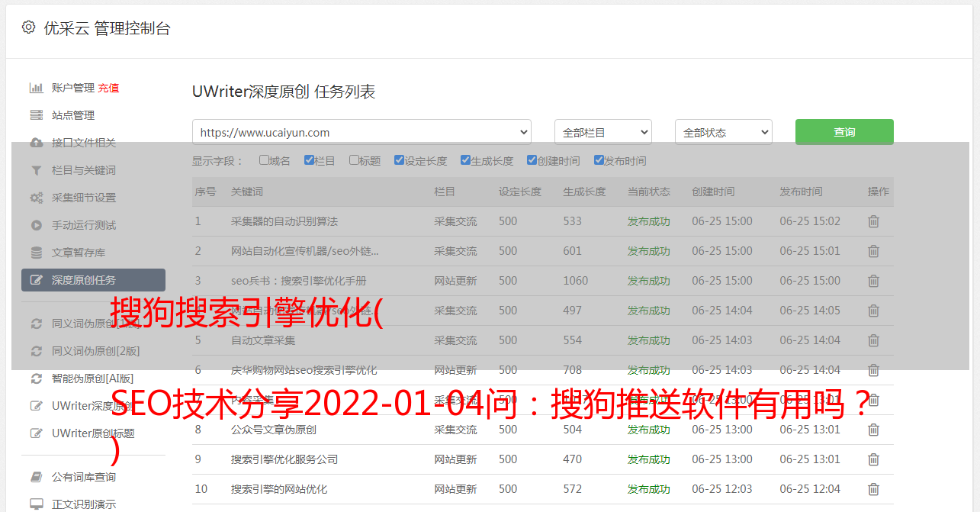Viewport: 980px width, 512px height.
Task: Click the 优采云 管理控制台 header title
Action: (x=107, y=28)
